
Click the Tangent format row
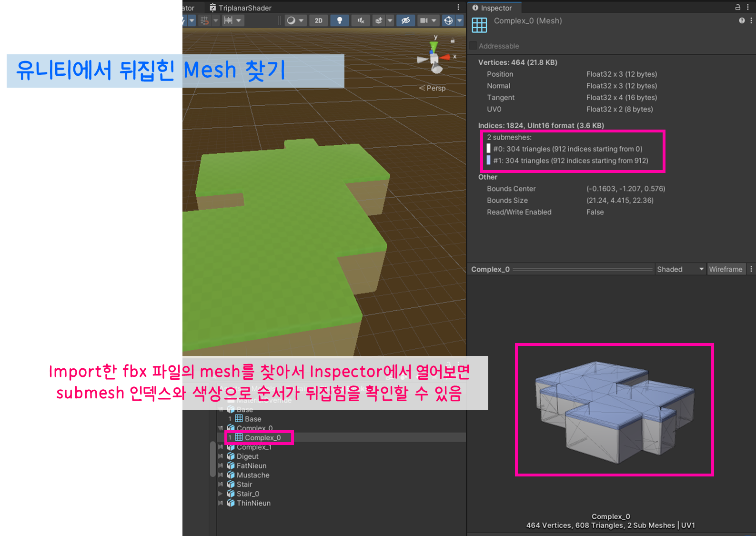point(572,97)
